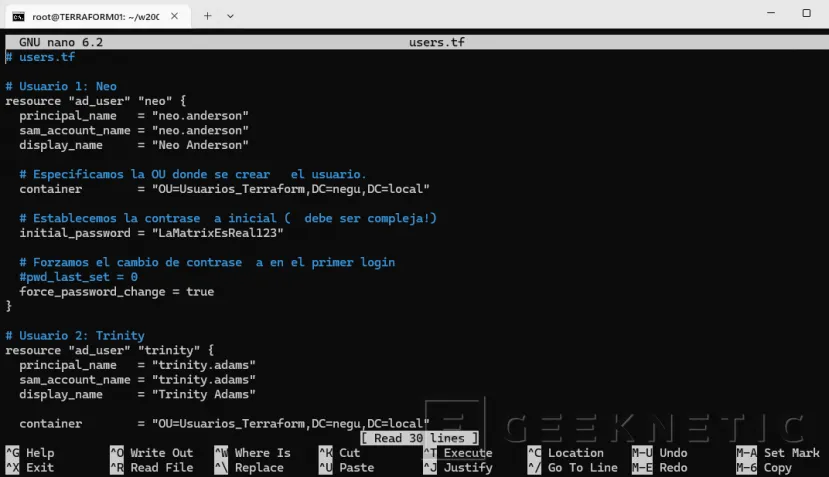
Task: Expand the new tab profile dropdown
Action: pyautogui.click(x=231, y=16)
